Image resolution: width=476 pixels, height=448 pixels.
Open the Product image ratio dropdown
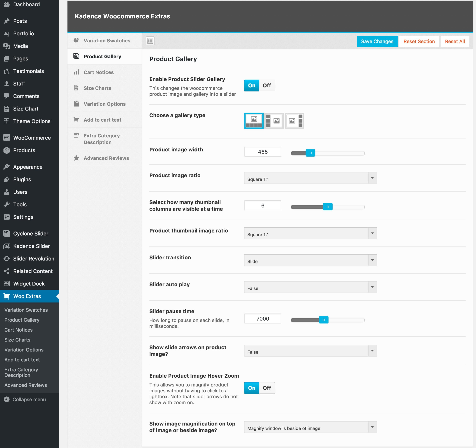[x=310, y=178]
